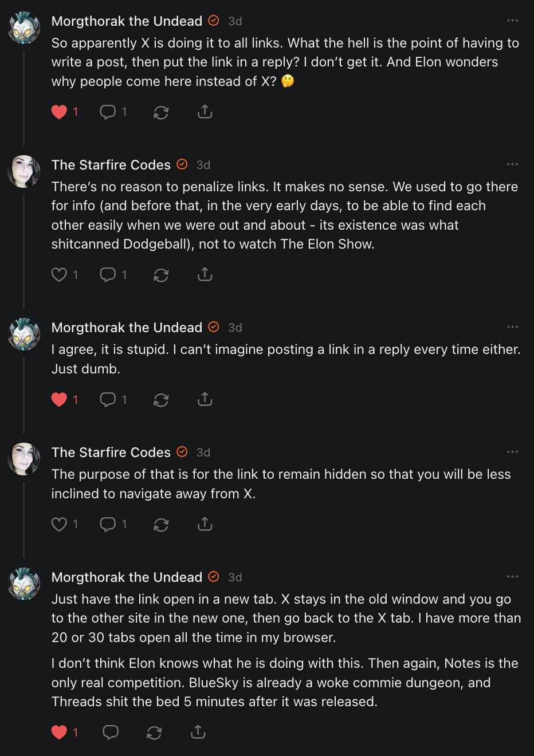Open more options on Starfire's Dodgeball post
Viewport: 534px width, 756px height.
pos(512,164)
